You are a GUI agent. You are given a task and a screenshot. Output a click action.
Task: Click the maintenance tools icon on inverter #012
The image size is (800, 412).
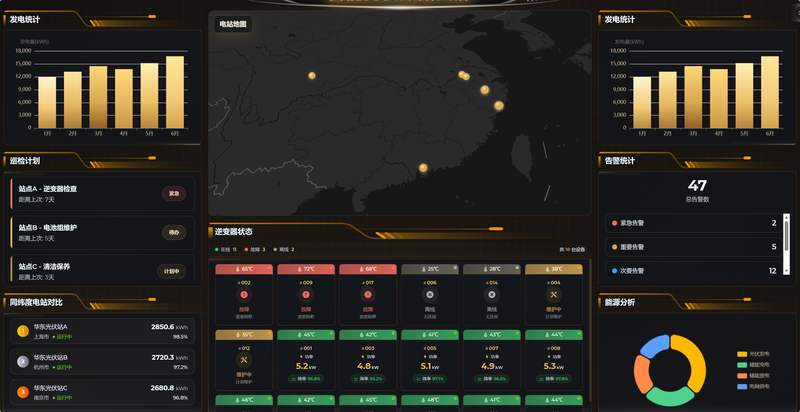[x=245, y=360]
